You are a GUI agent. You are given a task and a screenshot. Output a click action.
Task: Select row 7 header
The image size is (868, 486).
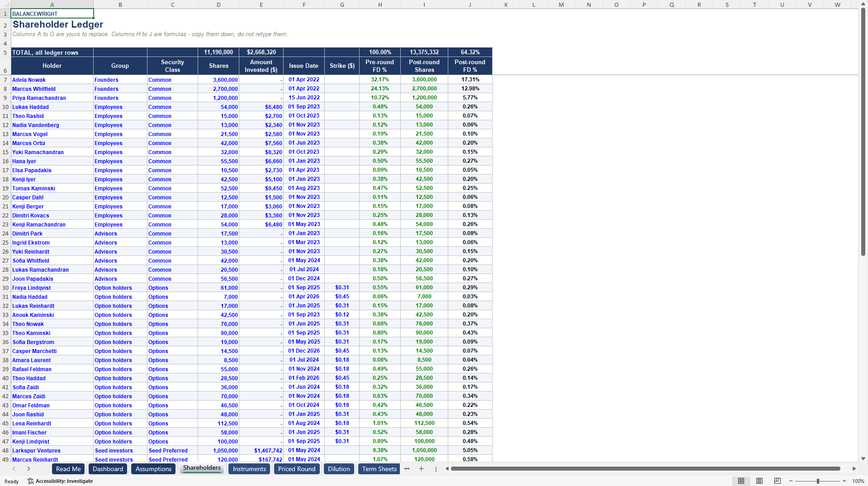pyautogui.click(x=5, y=80)
